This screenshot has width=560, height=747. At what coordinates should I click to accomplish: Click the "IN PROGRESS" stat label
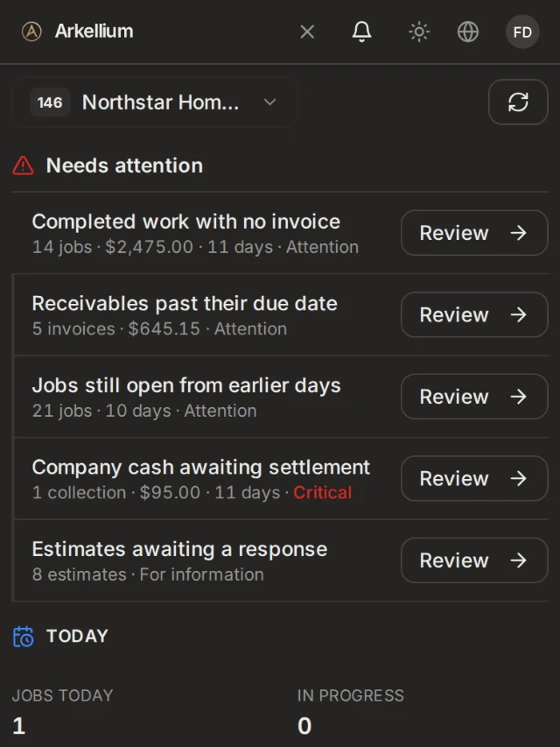tap(351, 695)
